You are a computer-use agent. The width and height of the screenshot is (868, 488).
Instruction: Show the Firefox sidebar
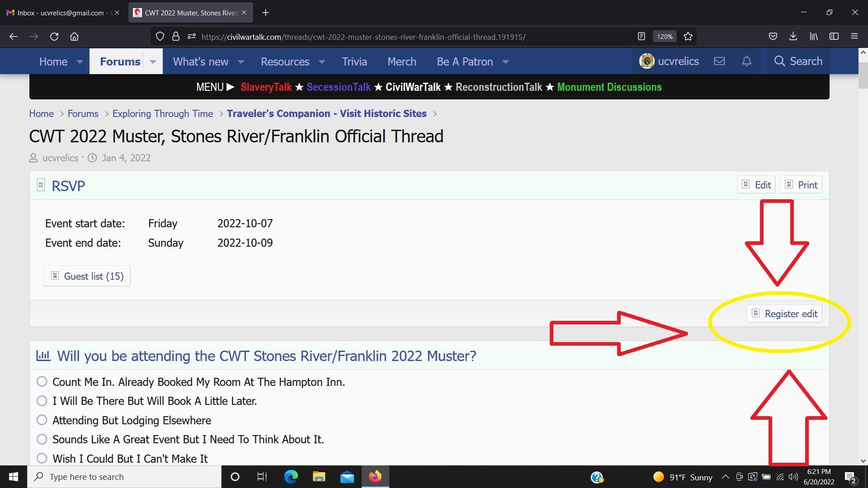[x=834, y=37]
